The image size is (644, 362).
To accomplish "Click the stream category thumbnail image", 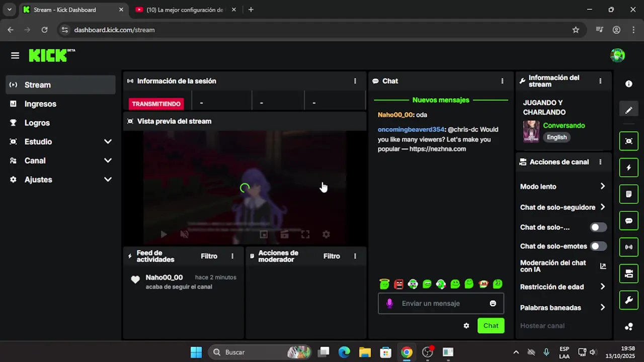I will tap(531, 132).
